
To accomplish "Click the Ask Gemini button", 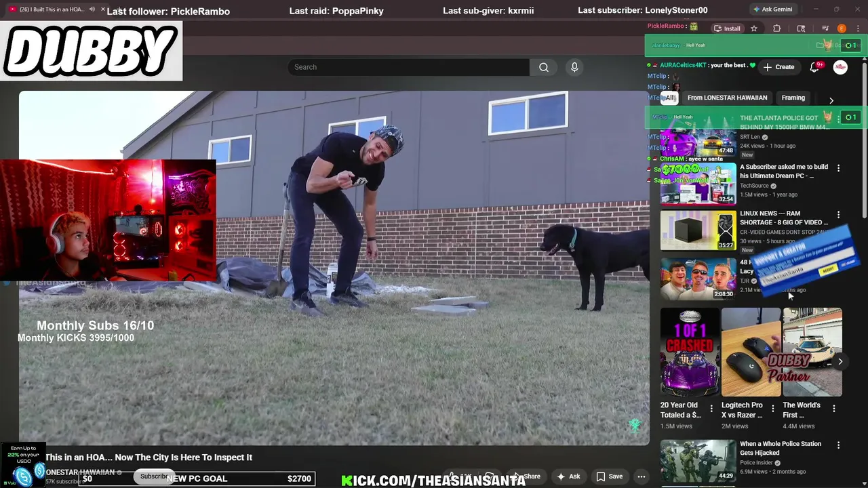I will [772, 9].
